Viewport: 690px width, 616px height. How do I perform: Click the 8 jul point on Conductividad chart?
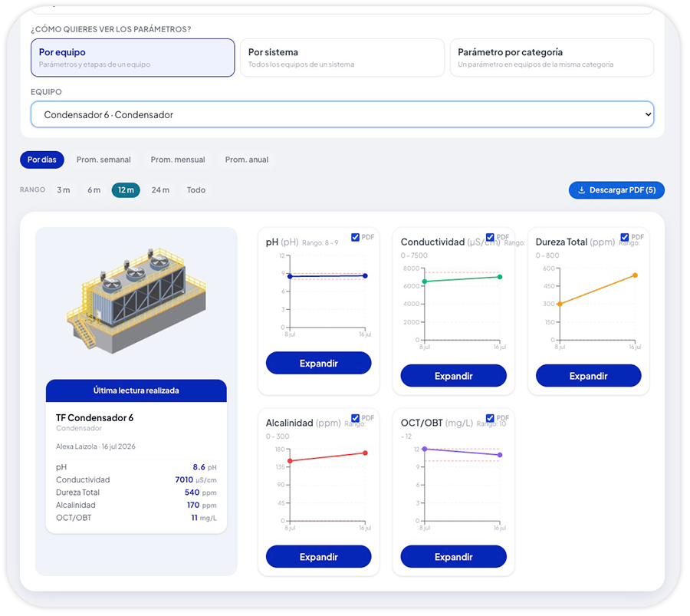click(x=425, y=282)
